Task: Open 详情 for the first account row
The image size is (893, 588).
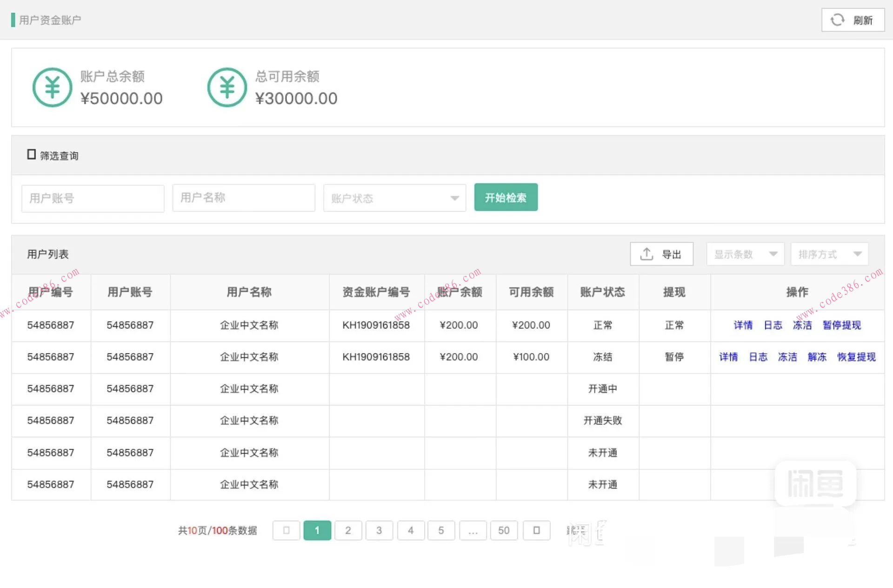Action: (x=742, y=325)
